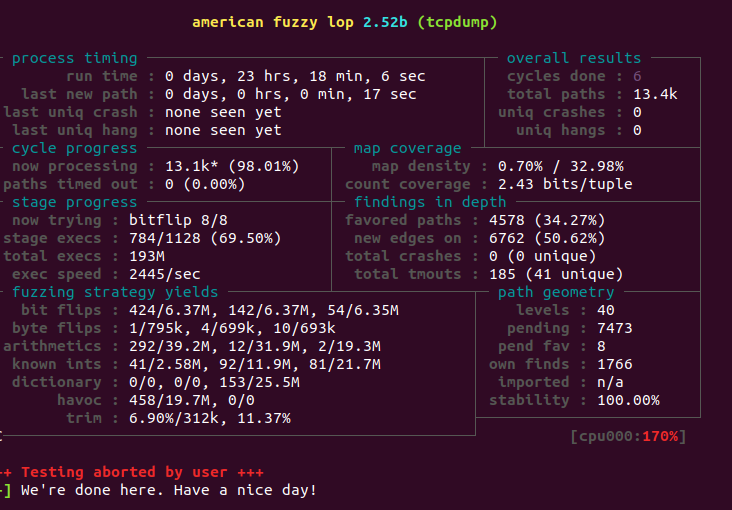Select the 'process timing' section header
This screenshot has height=510, width=732.
click(x=74, y=58)
